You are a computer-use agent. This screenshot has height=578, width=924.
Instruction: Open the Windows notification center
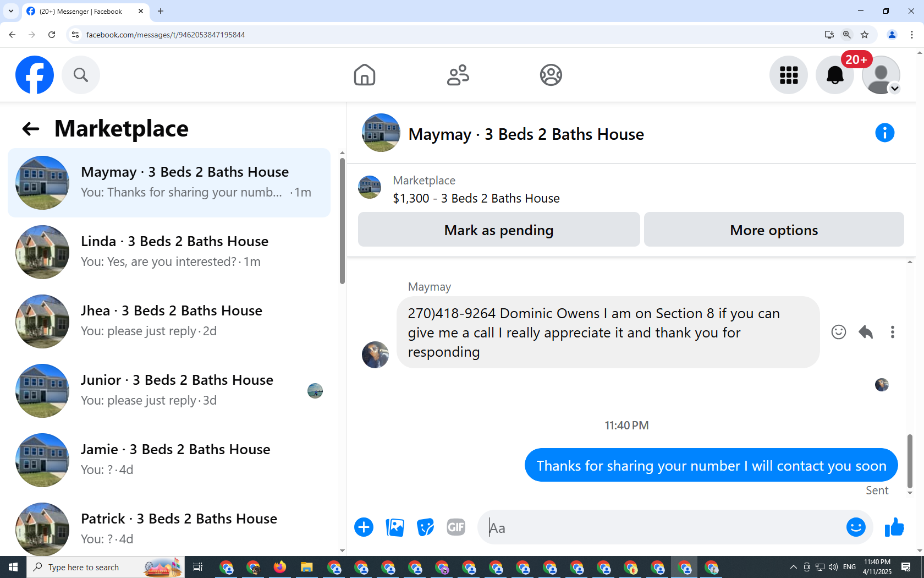pos(906,567)
